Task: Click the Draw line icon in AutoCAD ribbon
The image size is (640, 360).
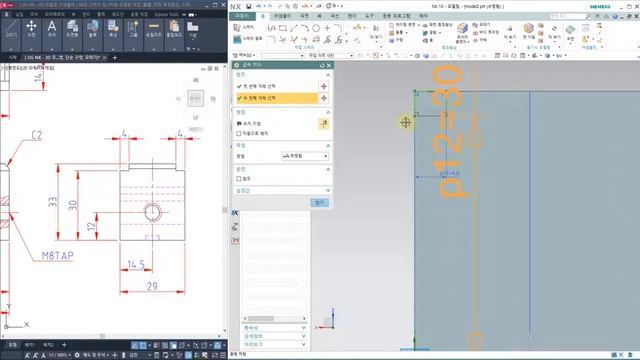Action: click(11, 27)
